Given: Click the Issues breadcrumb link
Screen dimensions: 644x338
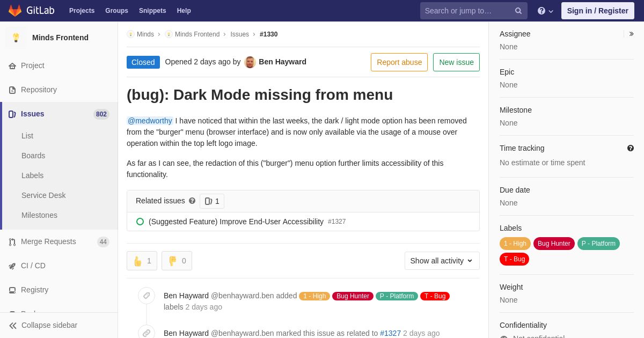Looking at the screenshot, I should click(x=239, y=34).
